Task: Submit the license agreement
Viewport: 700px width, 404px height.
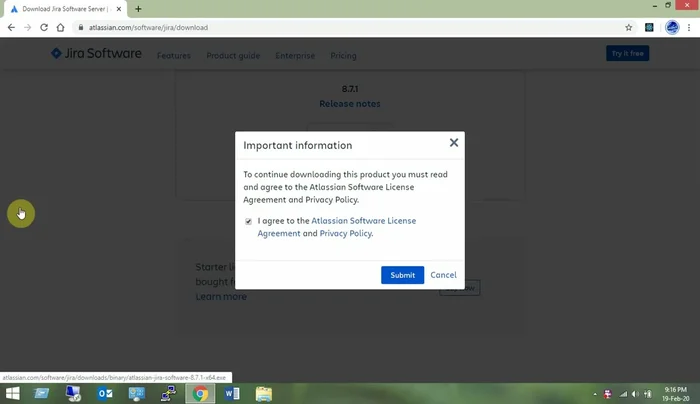Action: tap(402, 275)
